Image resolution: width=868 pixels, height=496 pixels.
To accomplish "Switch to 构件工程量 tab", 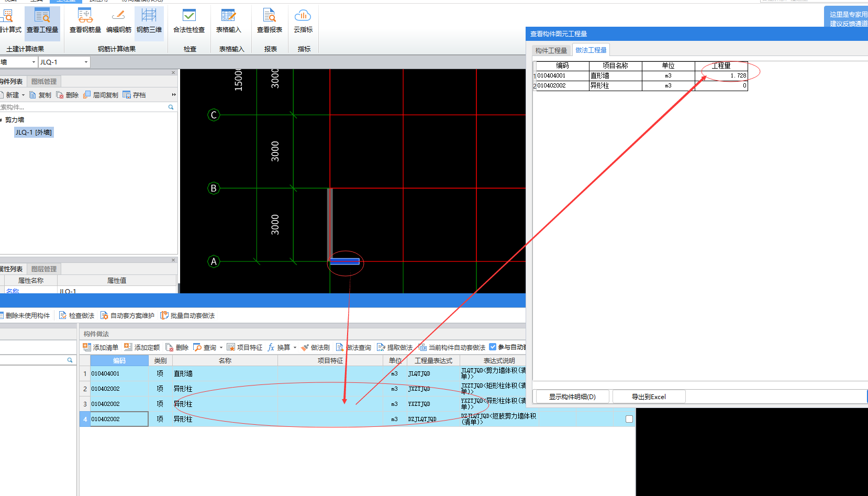I will coord(551,50).
